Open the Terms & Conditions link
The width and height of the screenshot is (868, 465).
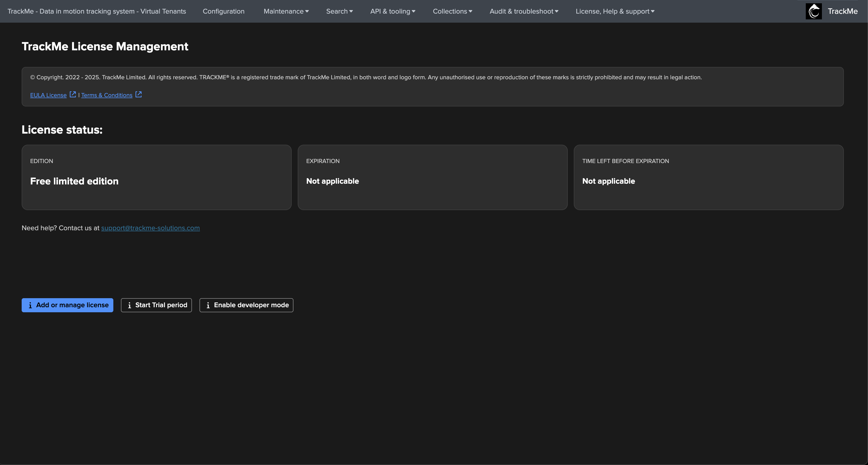(x=107, y=95)
